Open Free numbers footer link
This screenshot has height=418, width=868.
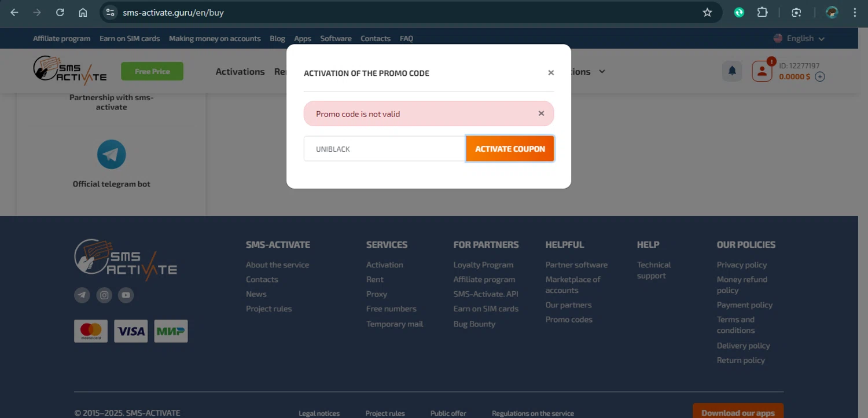[x=391, y=309]
